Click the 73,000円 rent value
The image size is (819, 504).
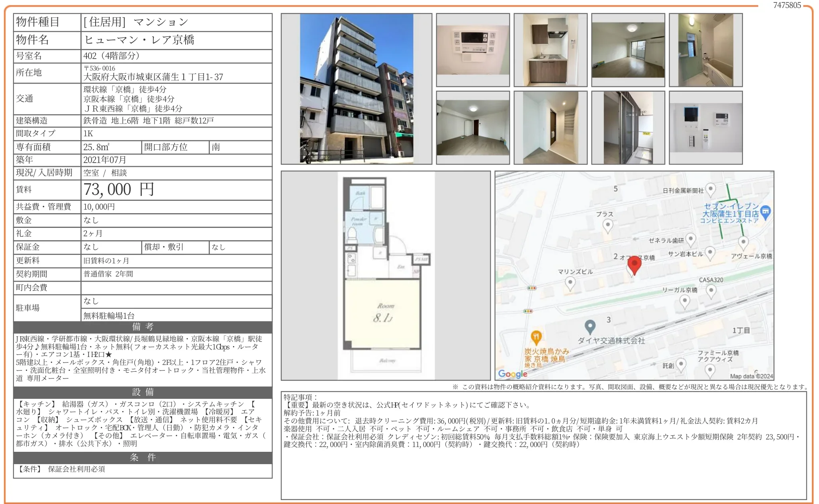coord(119,190)
